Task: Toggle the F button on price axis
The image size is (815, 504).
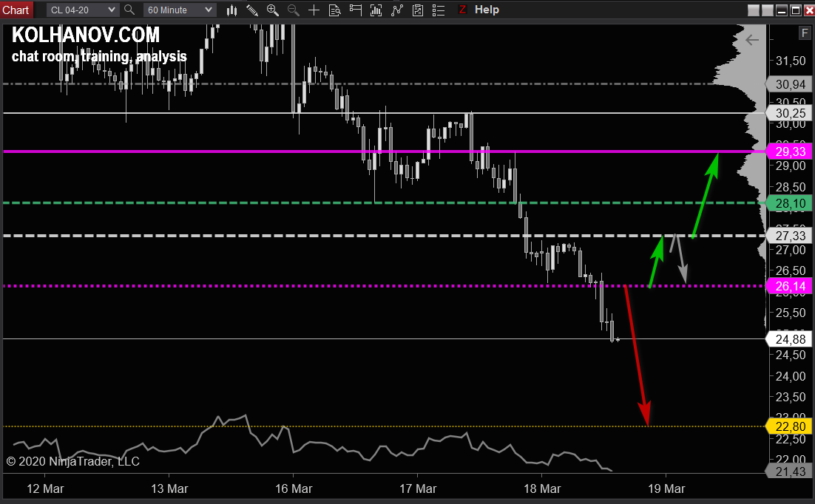Action: (805, 33)
